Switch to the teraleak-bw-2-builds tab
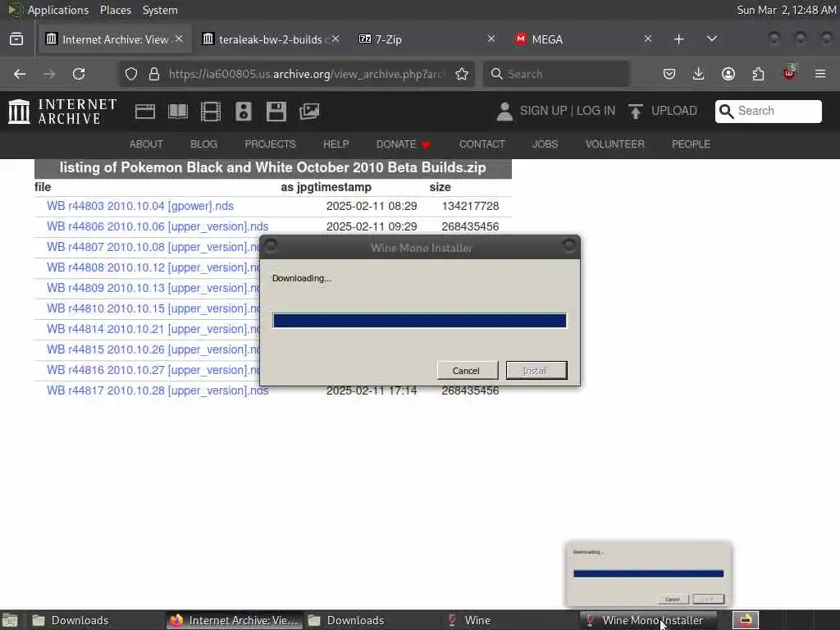The width and height of the screenshot is (840, 630). coord(271,39)
